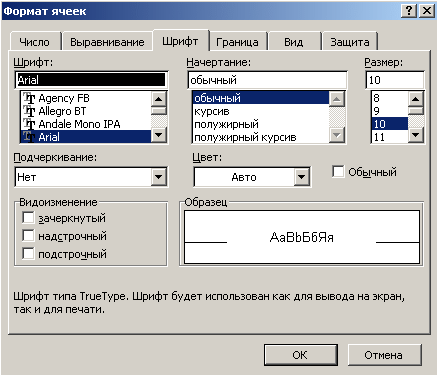Close the Формат ячеек dialog
The width and height of the screenshot is (437, 375).
coord(426,11)
